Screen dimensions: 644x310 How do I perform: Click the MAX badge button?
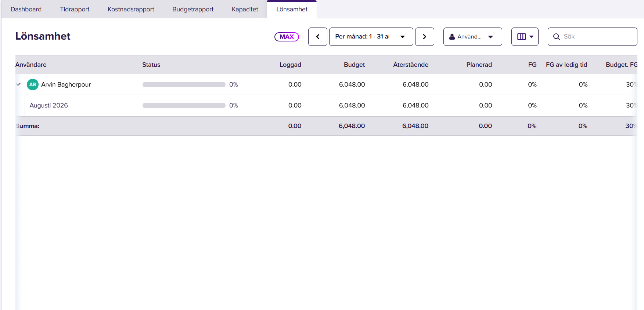pyautogui.click(x=287, y=37)
